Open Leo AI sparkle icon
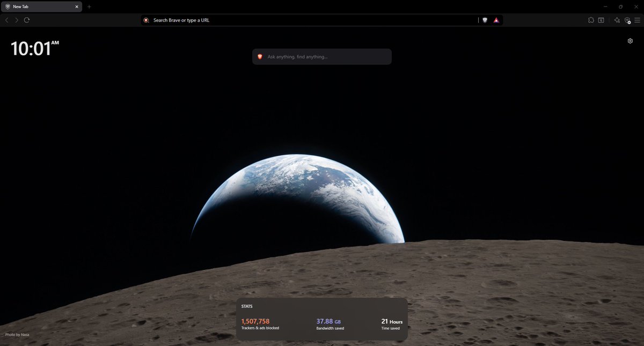This screenshot has height=346, width=644. coord(617,20)
